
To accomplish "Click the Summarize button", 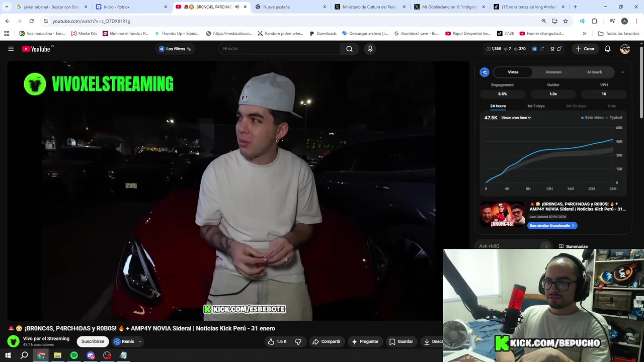I will tap(573, 246).
